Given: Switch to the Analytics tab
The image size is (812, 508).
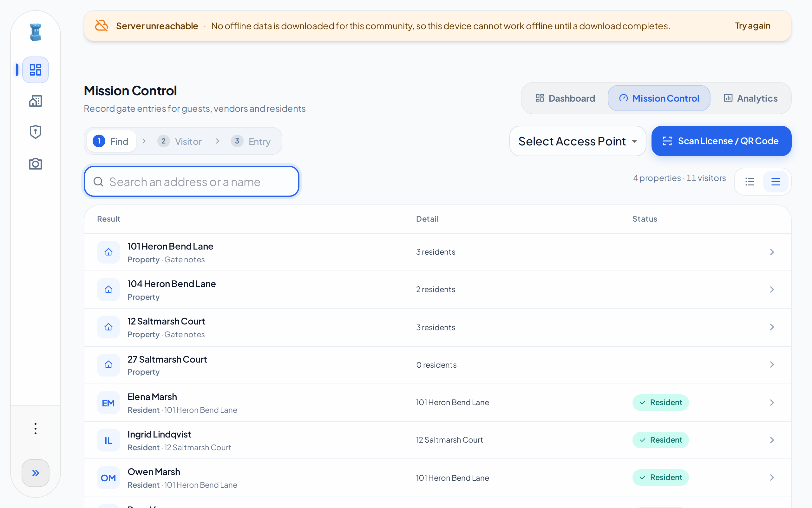Looking at the screenshot, I should pos(750,98).
